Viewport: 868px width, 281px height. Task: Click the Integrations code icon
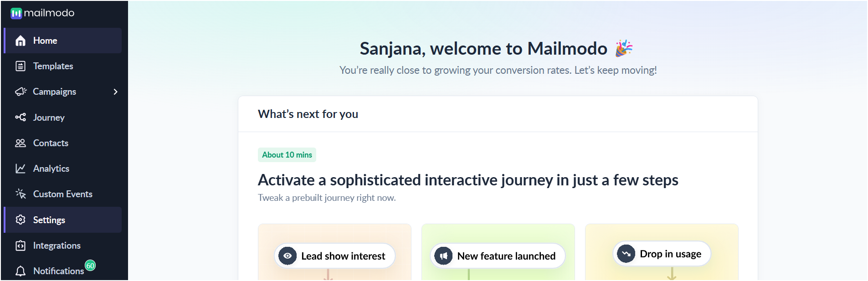[21, 245]
